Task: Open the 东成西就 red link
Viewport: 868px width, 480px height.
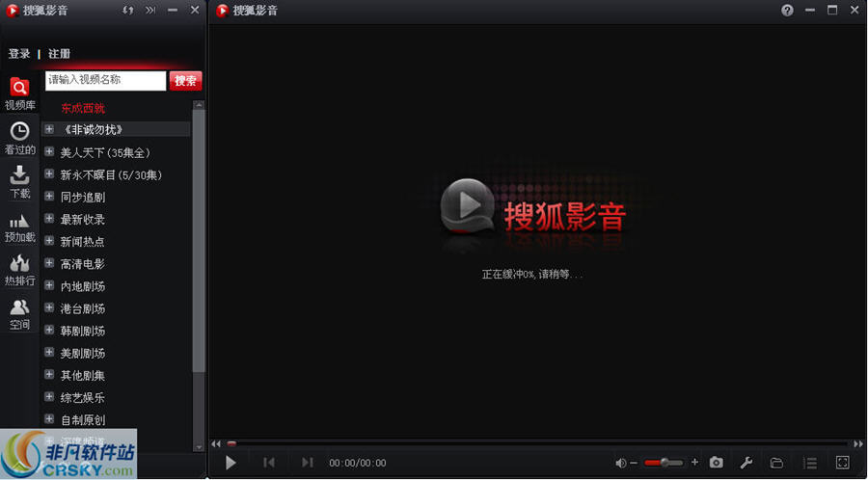Action: coord(83,108)
